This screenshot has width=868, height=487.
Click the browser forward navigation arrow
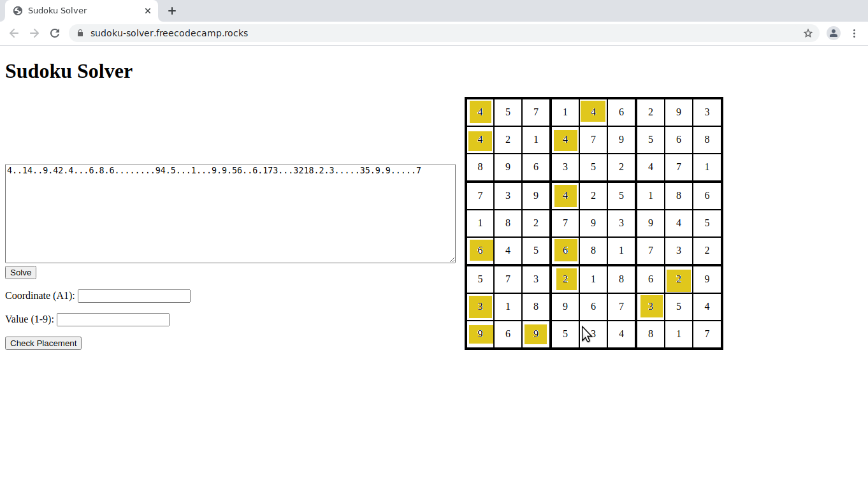click(34, 33)
